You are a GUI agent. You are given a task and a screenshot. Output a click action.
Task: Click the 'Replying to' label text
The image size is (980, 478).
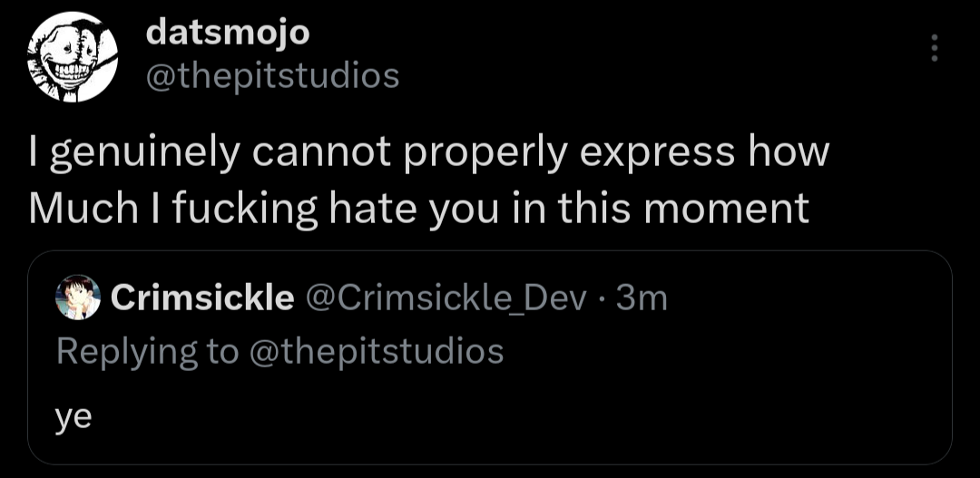pyautogui.click(x=147, y=350)
